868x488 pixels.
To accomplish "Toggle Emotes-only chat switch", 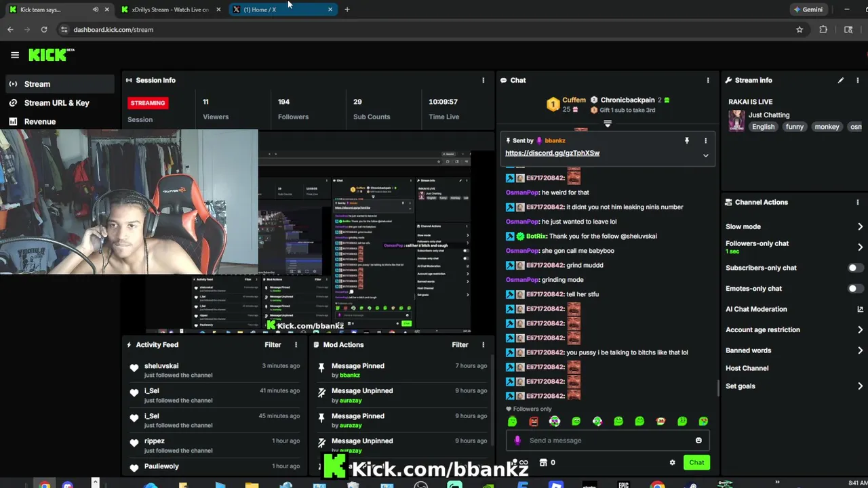I will click(856, 288).
